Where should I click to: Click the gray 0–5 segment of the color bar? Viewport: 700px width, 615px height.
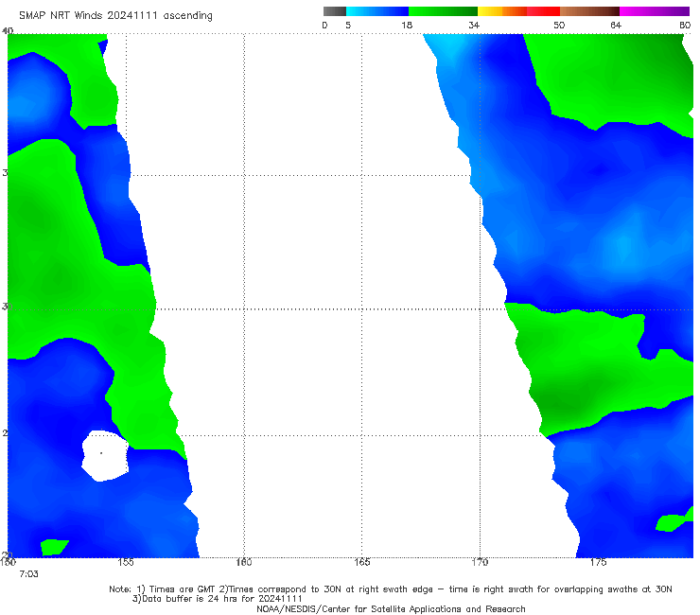coord(335,11)
